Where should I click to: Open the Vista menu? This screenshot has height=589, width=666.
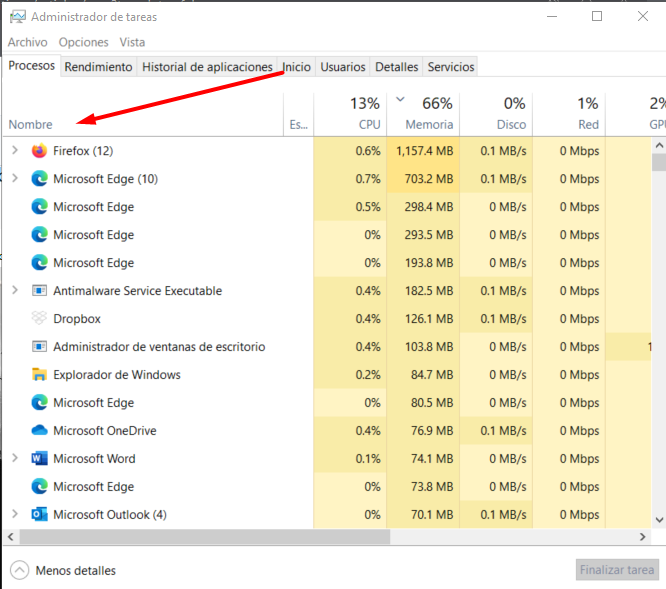click(x=132, y=42)
